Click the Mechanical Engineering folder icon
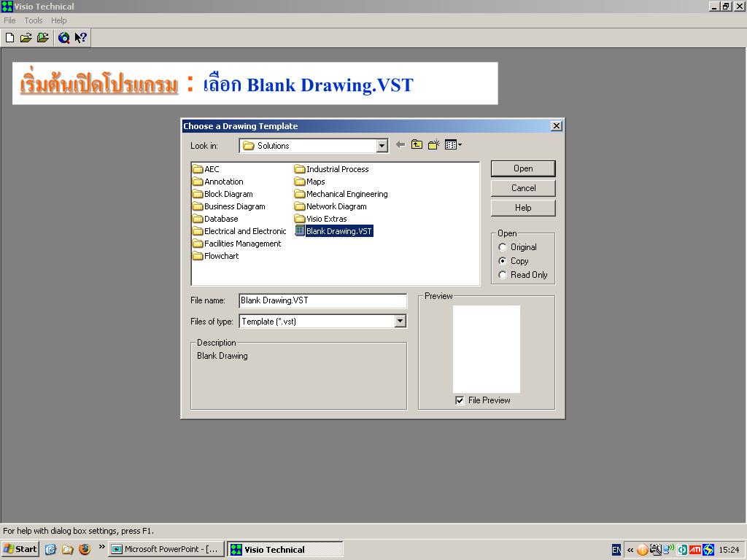This screenshot has height=560, width=747. tap(300, 194)
